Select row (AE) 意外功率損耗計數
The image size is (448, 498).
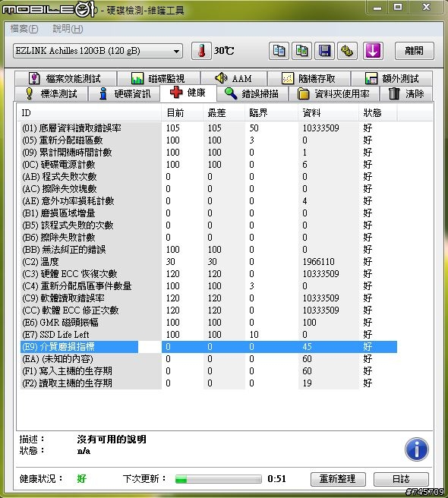pos(209,201)
